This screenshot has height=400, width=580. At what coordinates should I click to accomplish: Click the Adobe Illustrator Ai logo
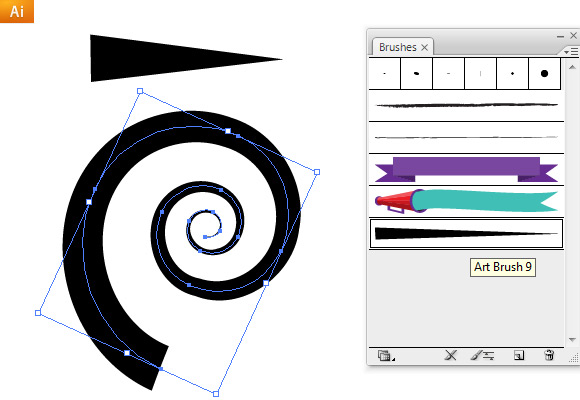(17, 11)
